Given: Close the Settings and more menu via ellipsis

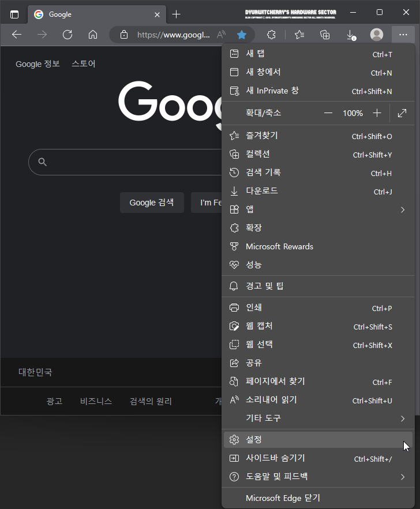Looking at the screenshot, I should (x=403, y=35).
